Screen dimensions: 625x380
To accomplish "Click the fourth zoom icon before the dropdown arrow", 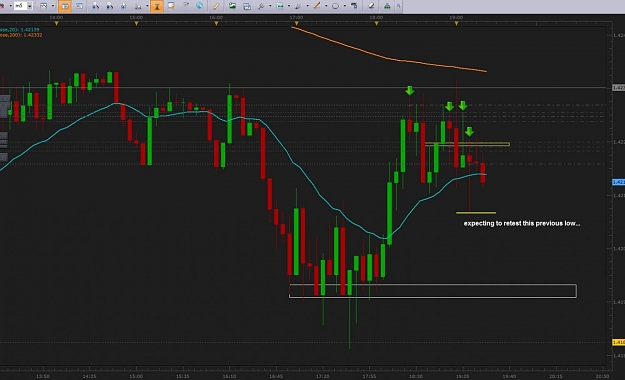I will [138, 6].
